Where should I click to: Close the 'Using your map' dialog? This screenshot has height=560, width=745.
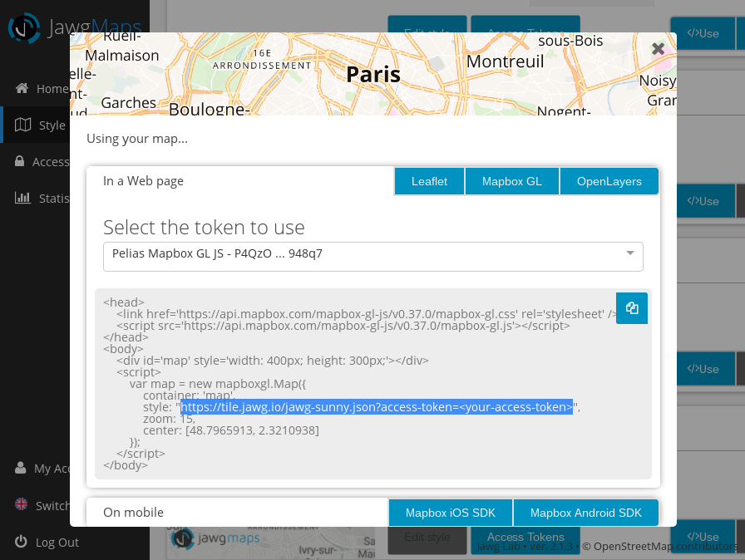coord(658,48)
